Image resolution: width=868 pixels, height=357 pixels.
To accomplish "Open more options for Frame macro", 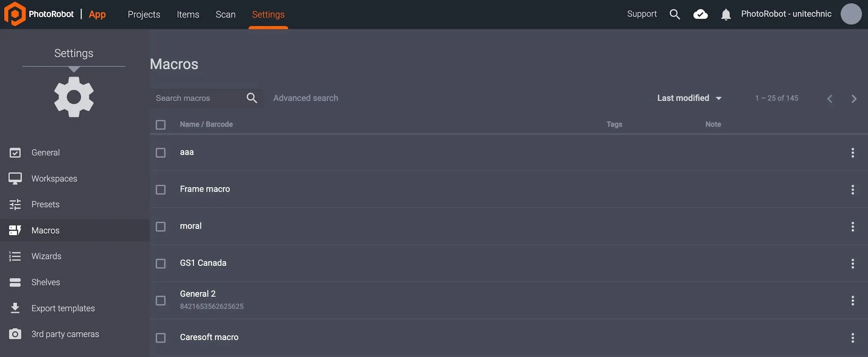I will (x=852, y=190).
